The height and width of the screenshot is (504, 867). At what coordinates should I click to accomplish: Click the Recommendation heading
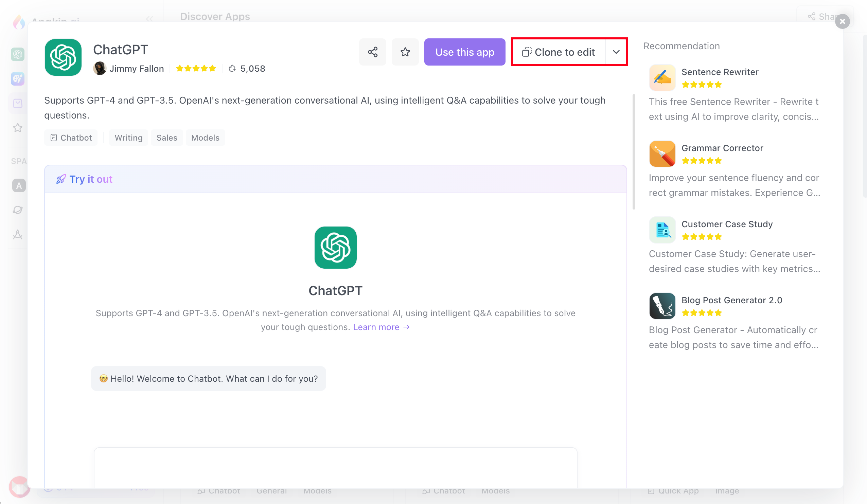pos(681,46)
